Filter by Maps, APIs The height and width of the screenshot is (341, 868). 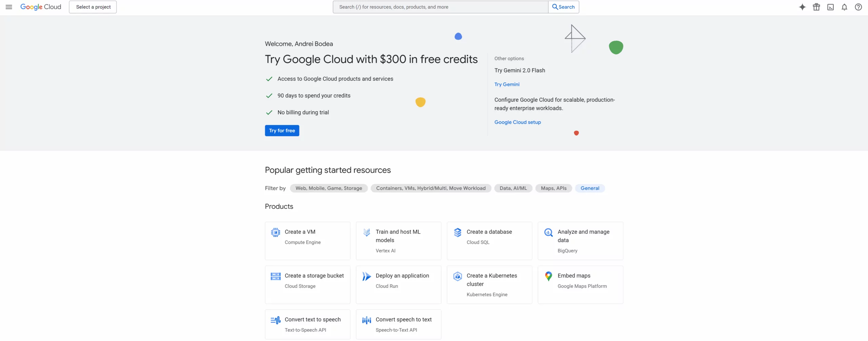tap(553, 188)
